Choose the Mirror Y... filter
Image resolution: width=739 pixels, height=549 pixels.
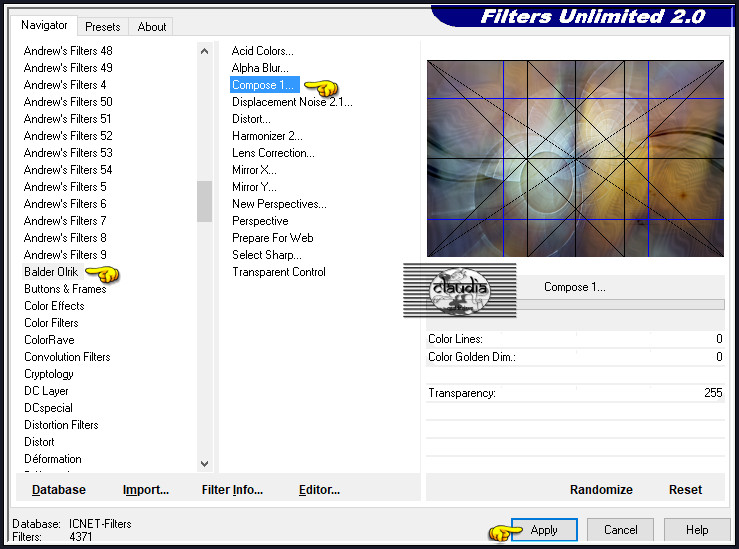point(254,187)
